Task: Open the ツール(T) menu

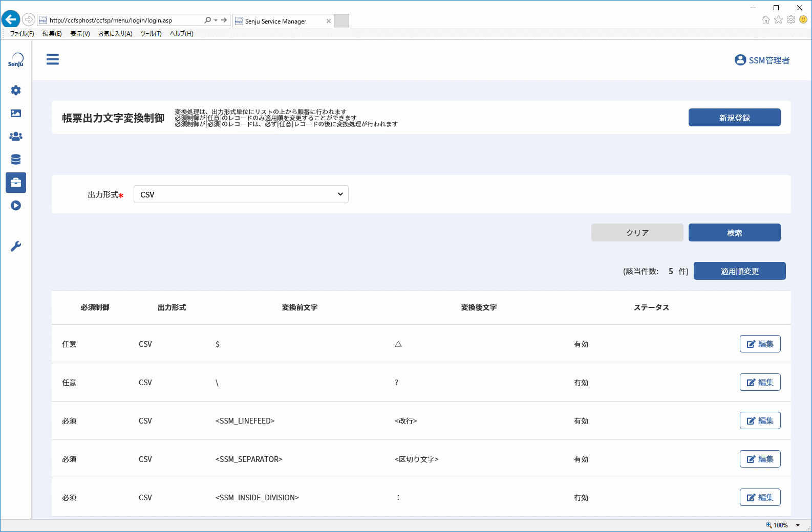Action: click(x=151, y=34)
